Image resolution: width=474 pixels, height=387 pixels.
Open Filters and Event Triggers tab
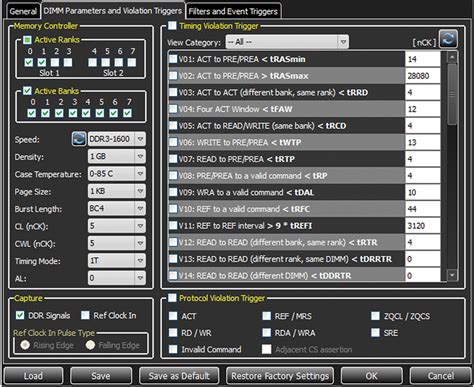tap(233, 11)
